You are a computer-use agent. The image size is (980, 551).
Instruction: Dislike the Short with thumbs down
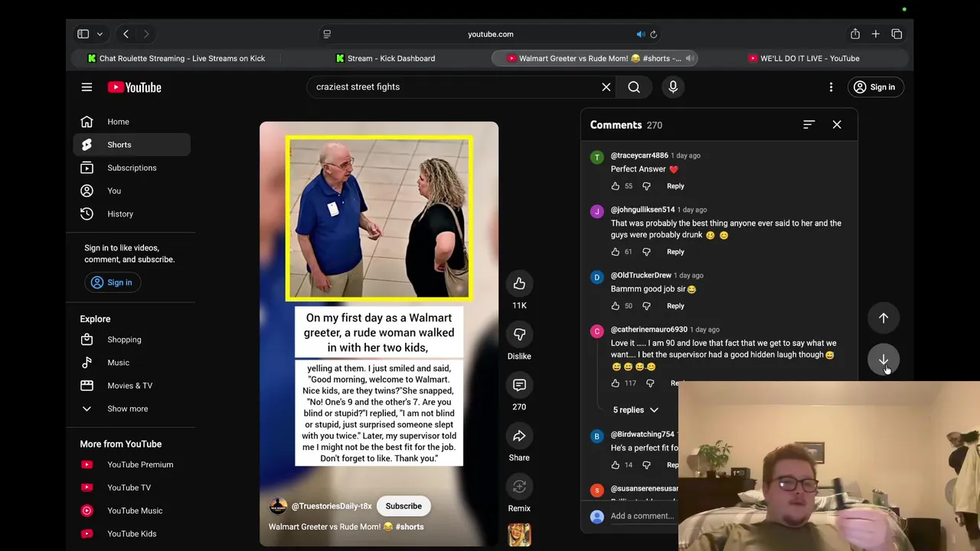point(519,334)
